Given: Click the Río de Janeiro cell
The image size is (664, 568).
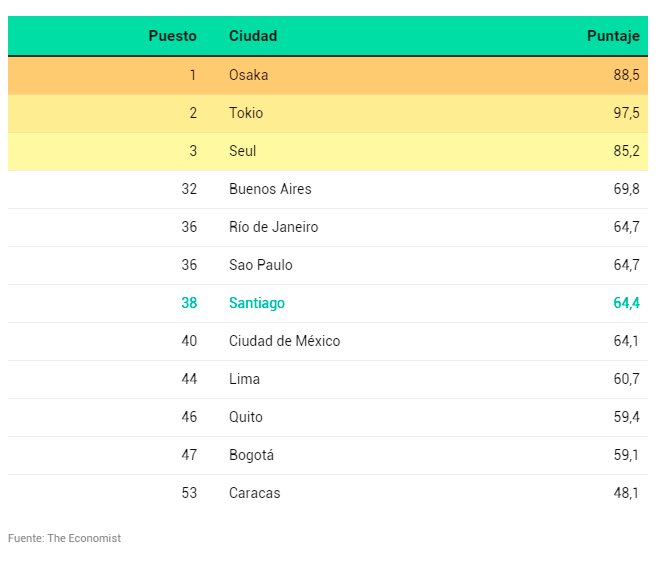Looking at the screenshot, I should pyautogui.click(x=273, y=227).
